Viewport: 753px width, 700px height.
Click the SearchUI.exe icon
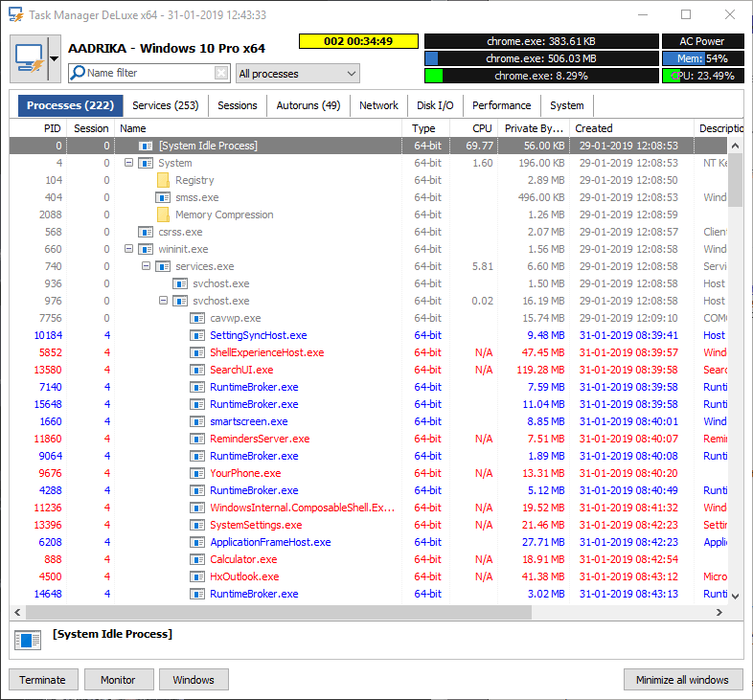(197, 371)
